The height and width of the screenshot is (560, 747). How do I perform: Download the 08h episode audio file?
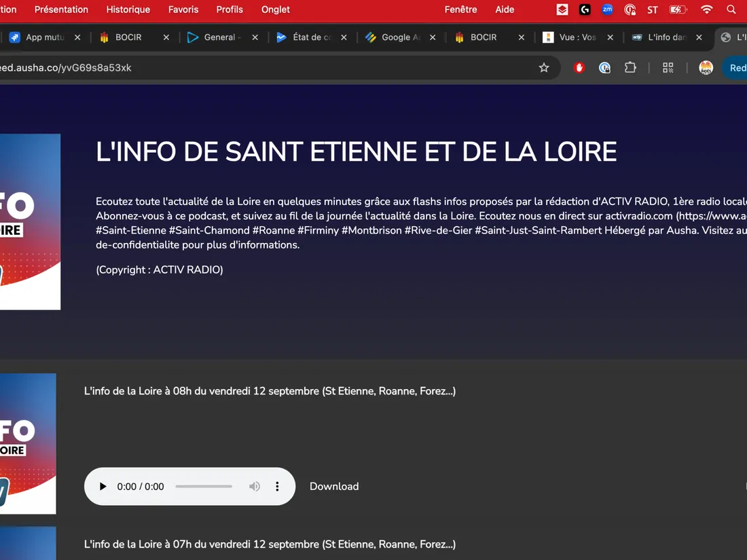pos(333,486)
